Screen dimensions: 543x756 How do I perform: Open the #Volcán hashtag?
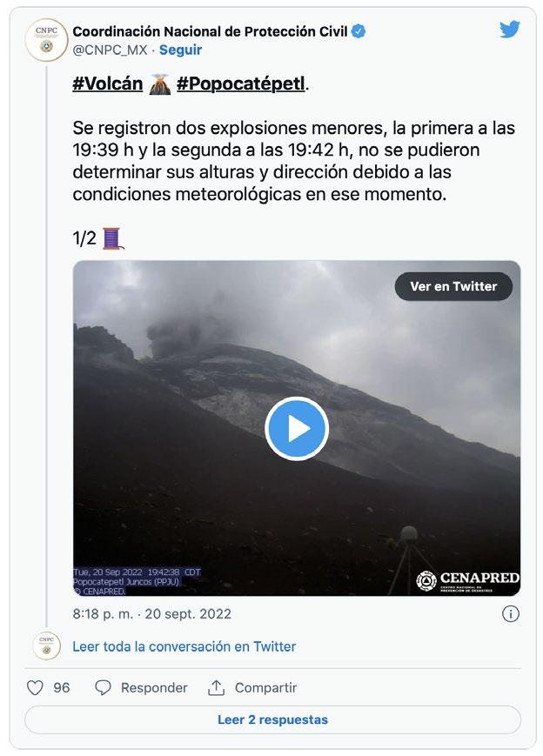[108, 84]
